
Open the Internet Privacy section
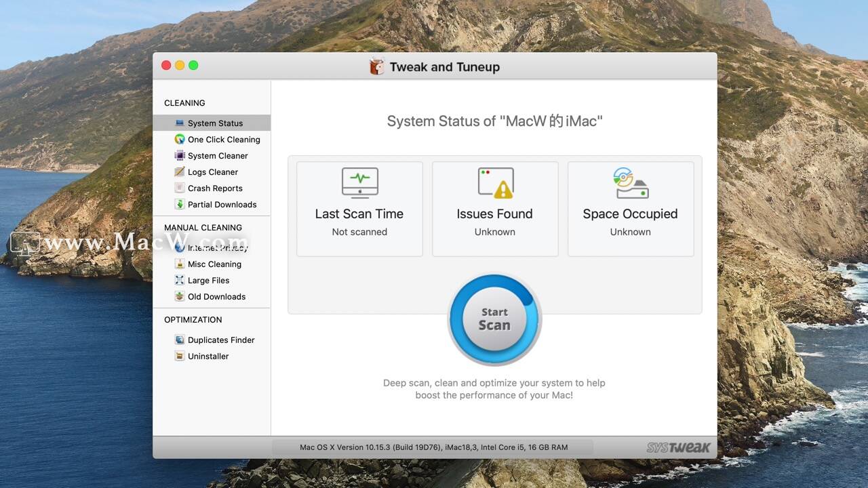[212, 248]
